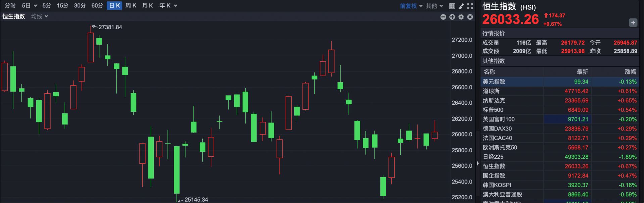The width and height of the screenshot is (644, 203).
Task: Open the 其他 dropdown menu
Action: point(434,6)
